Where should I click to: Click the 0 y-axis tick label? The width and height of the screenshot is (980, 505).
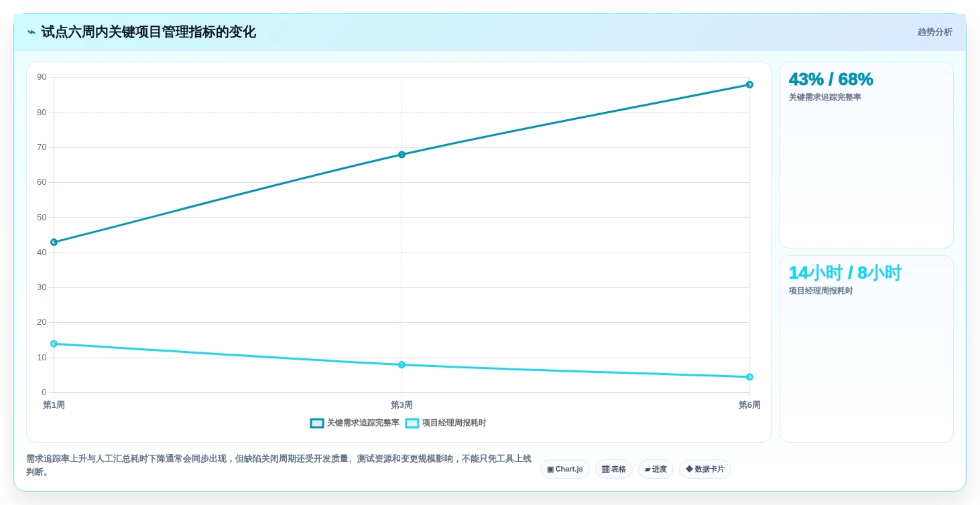click(x=44, y=392)
